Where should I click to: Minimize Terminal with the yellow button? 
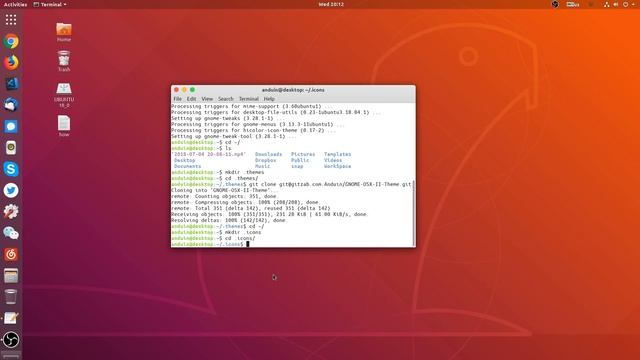[184, 90]
